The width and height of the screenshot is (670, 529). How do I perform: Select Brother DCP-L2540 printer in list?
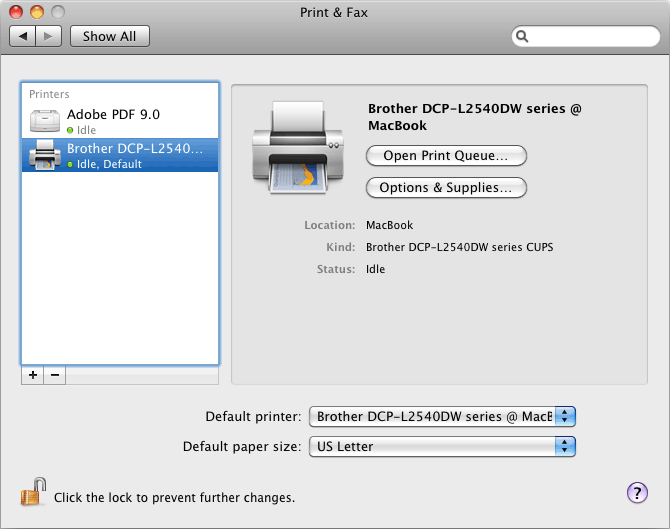click(120, 155)
